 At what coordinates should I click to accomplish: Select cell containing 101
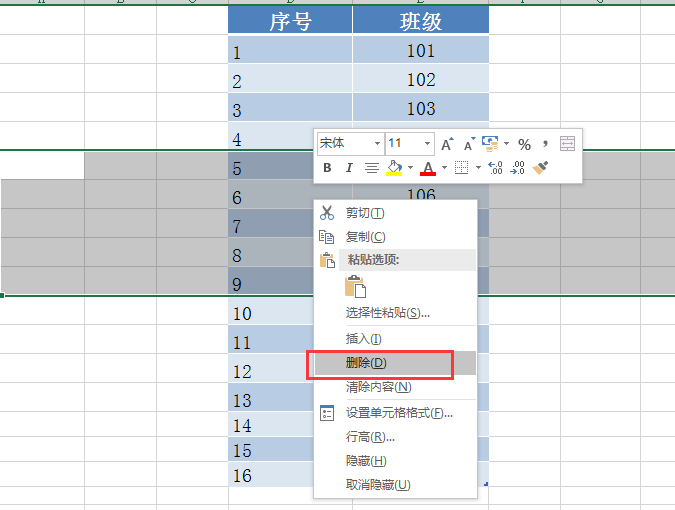point(421,49)
